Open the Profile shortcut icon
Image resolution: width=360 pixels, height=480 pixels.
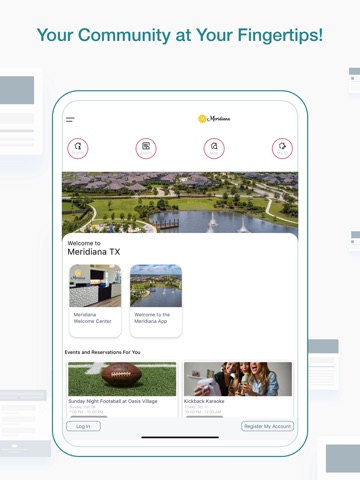coord(78,148)
